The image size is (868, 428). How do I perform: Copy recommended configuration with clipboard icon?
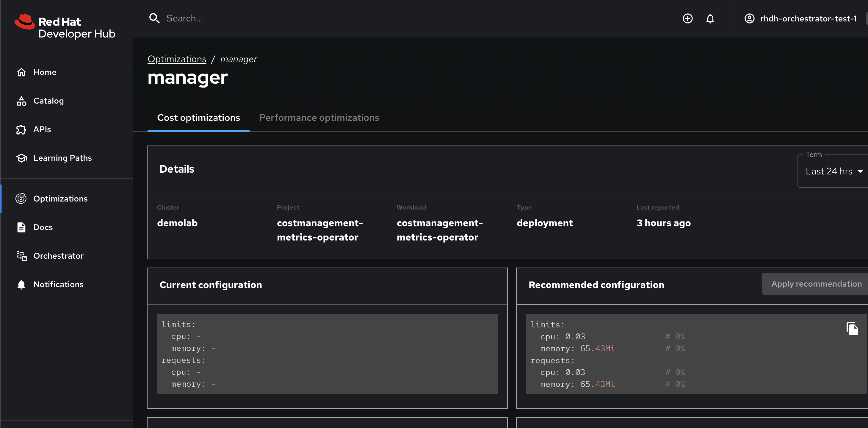pyautogui.click(x=851, y=329)
